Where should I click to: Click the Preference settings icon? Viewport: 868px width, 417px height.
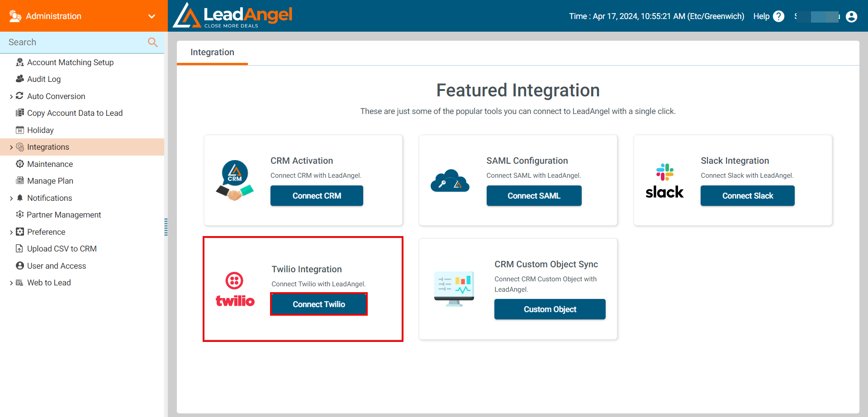20,232
